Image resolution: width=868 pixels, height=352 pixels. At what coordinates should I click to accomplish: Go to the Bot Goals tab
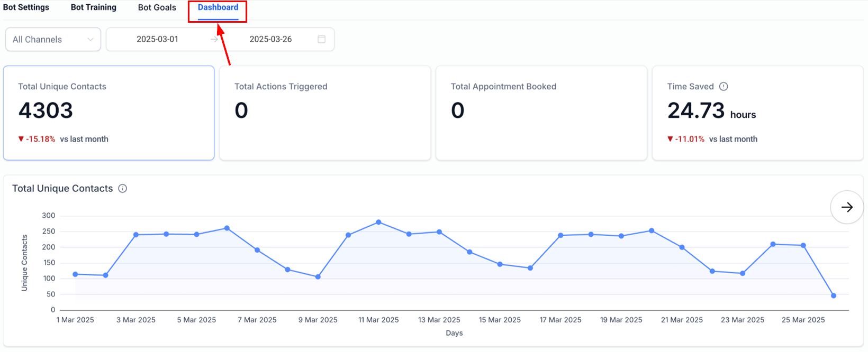(x=157, y=7)
